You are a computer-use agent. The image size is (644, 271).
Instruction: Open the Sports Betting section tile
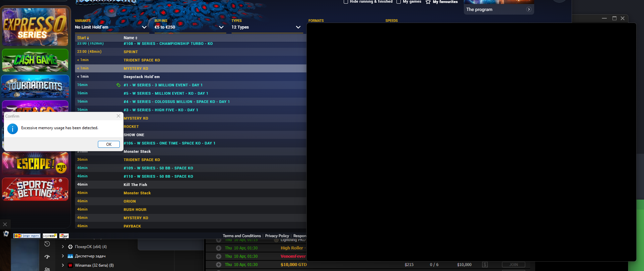[35, 189]
